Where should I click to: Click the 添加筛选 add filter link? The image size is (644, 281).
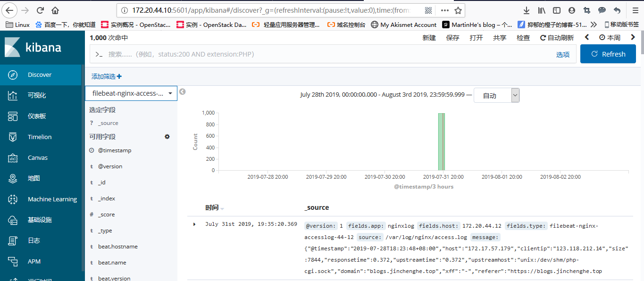coord(106,76)
